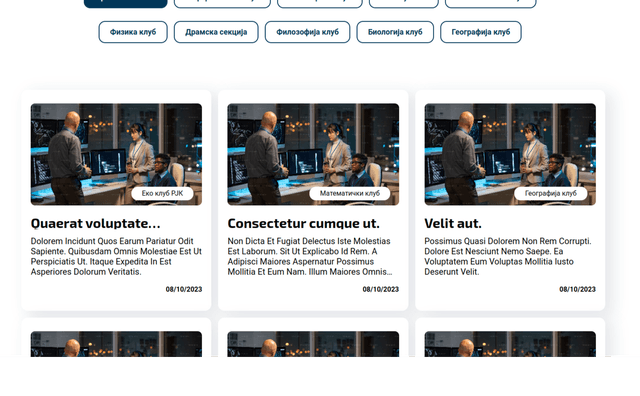Select the Филозофија клуб filter
Viewport: 640px width, 396px height.
(307, 32)
